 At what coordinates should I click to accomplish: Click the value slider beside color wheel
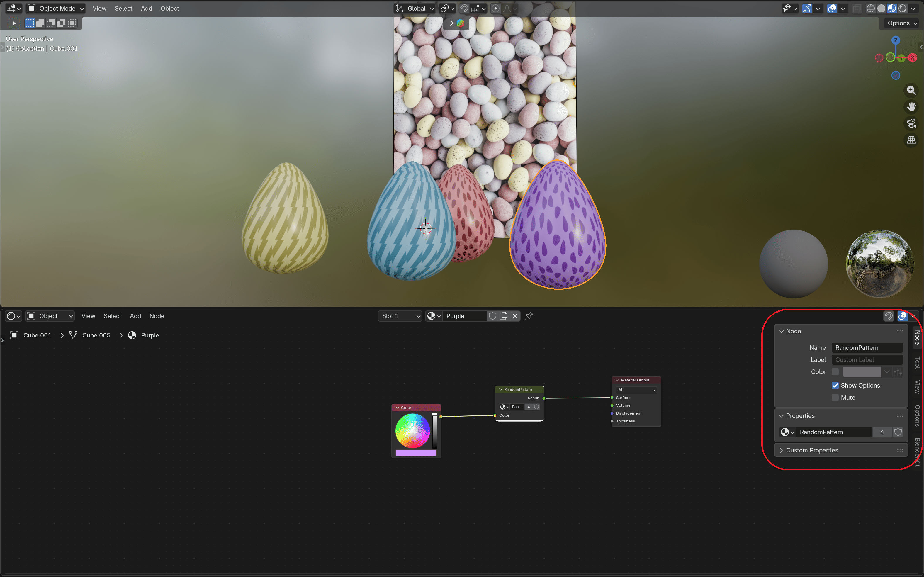[x=434, y=430]
